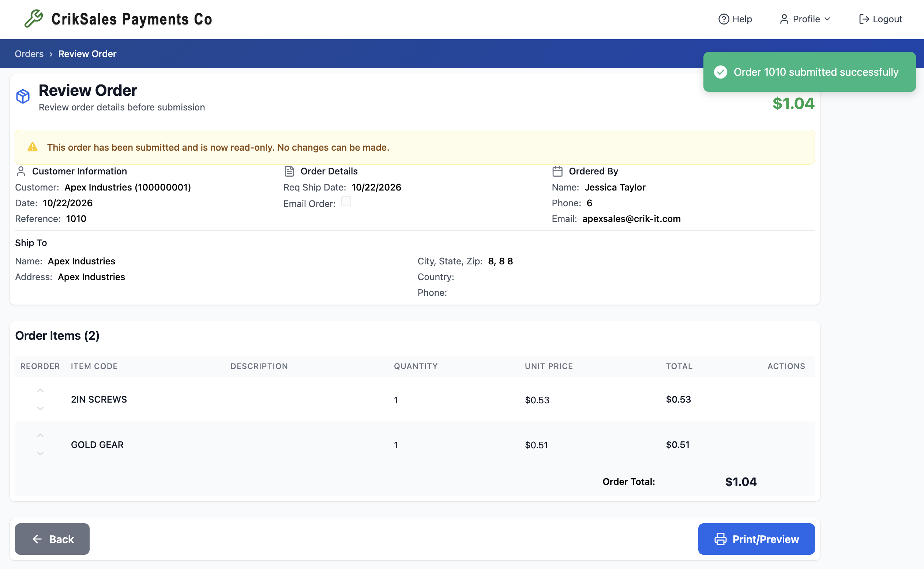Viewport: 924px width, 569px height.
Task: Click the 'Apex Industries (100000001)' customer value
Action: pos(128,187)
